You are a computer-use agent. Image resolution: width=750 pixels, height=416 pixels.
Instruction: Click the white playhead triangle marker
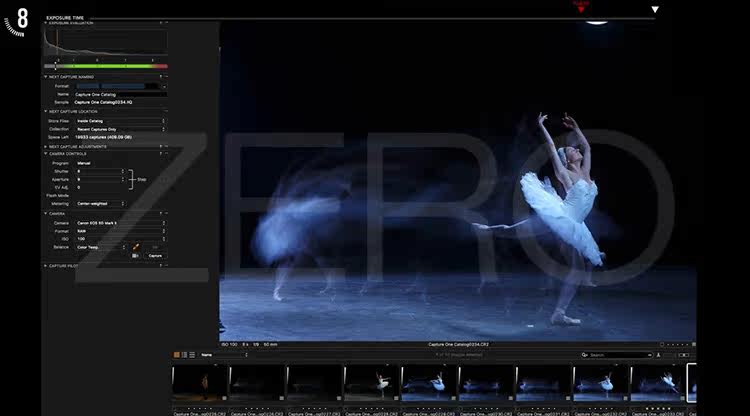point(655,9)
